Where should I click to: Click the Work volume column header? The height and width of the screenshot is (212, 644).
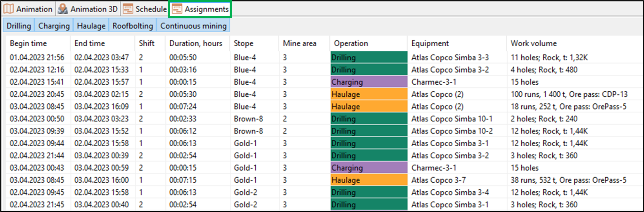point(534,43)
